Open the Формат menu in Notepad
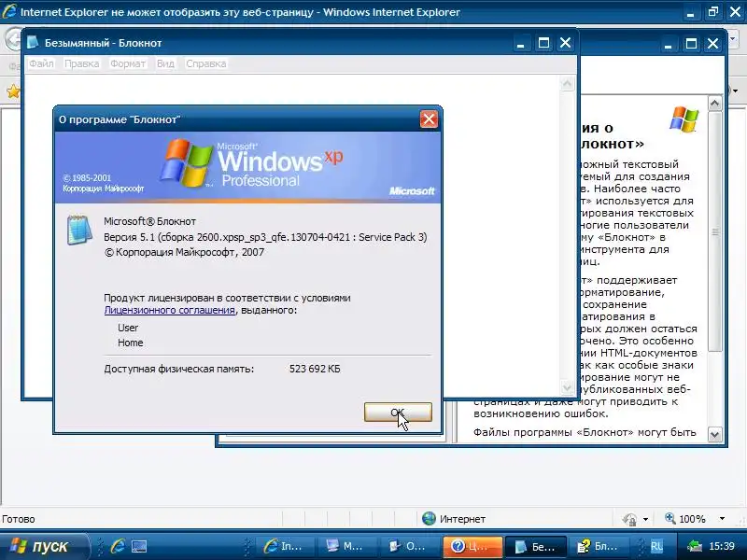 pos(128,63)
